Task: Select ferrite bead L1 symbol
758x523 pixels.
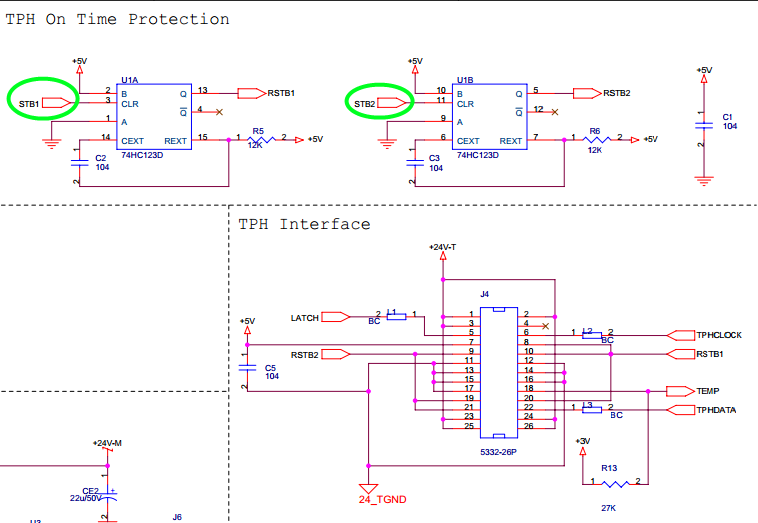Action: click(x=396, y=317)
